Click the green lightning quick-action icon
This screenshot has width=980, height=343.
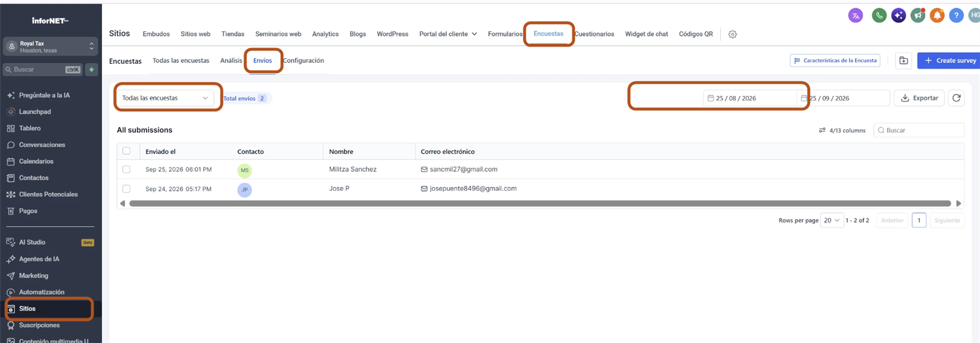click(91, 70)
